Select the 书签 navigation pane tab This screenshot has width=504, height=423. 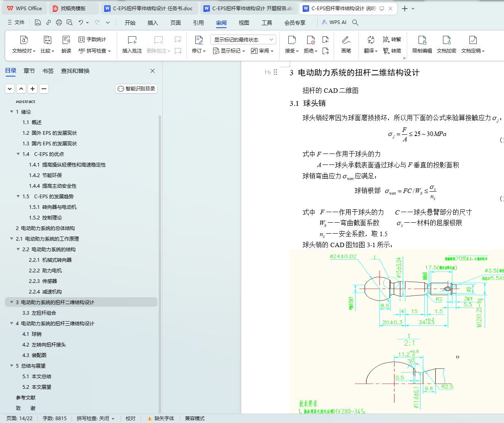click(48, 71)
